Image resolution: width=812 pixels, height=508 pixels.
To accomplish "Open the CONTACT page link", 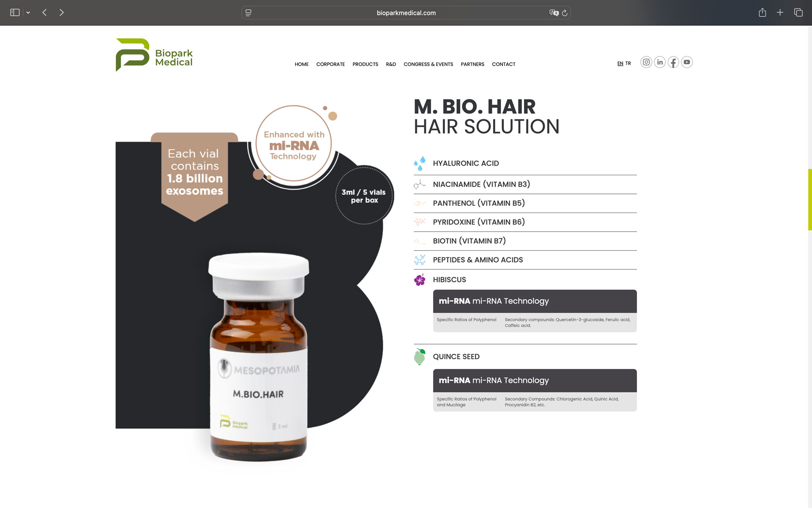I will pos(503,64).
